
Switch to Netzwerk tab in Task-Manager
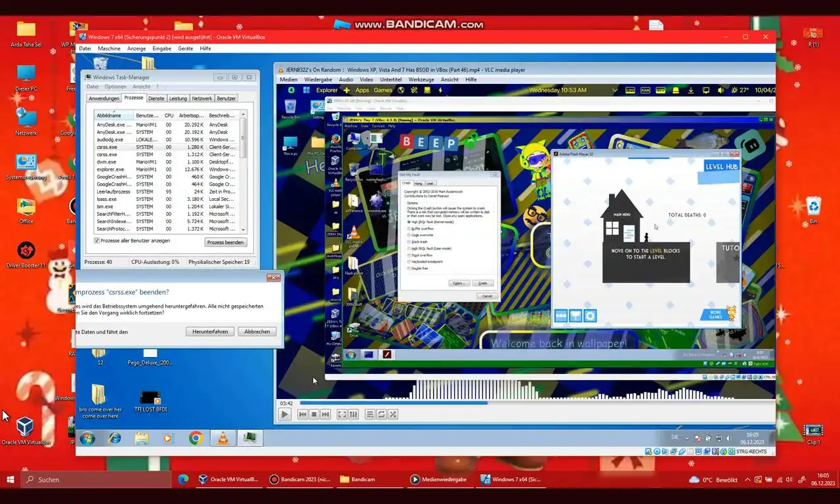pos(202,98)
